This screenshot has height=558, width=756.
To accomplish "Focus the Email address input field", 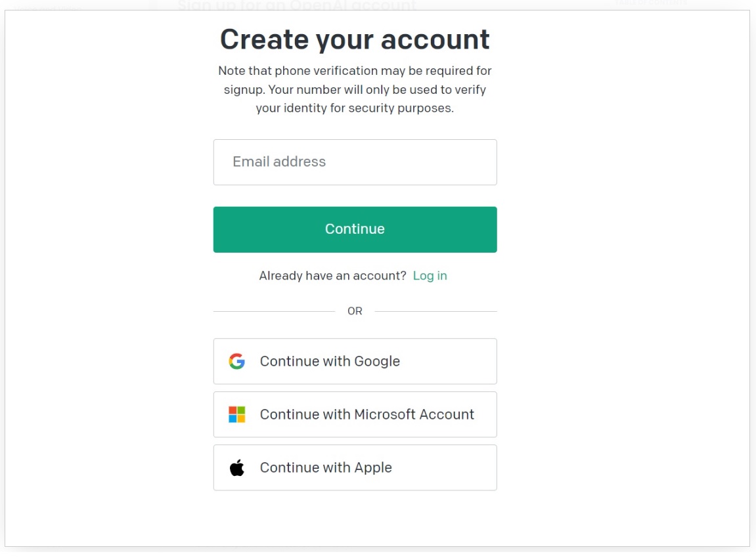I will tap(355, 162).
